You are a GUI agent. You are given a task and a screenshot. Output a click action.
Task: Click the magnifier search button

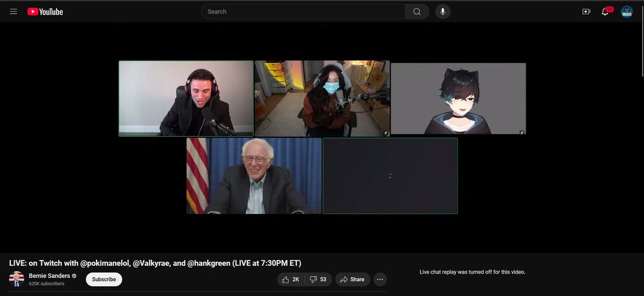(x=417, y=12)
